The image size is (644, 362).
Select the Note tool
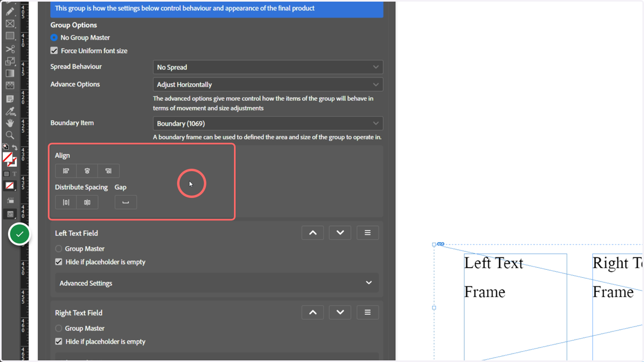coord(10,99)
